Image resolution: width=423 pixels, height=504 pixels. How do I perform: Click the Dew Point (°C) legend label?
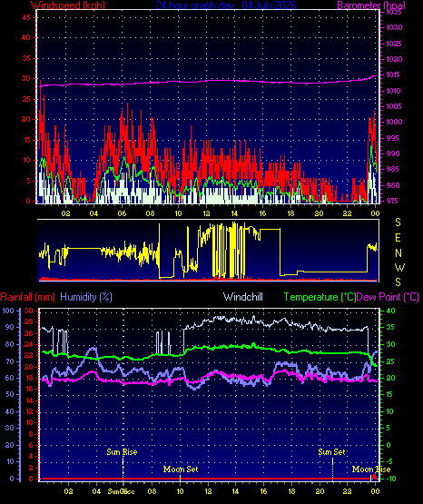[x=388, y=297]
